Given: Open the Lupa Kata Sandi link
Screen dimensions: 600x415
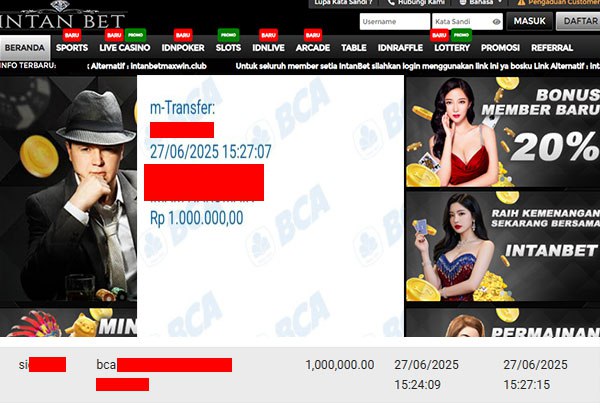Looking at the screenshot, I should pos(343,3).
